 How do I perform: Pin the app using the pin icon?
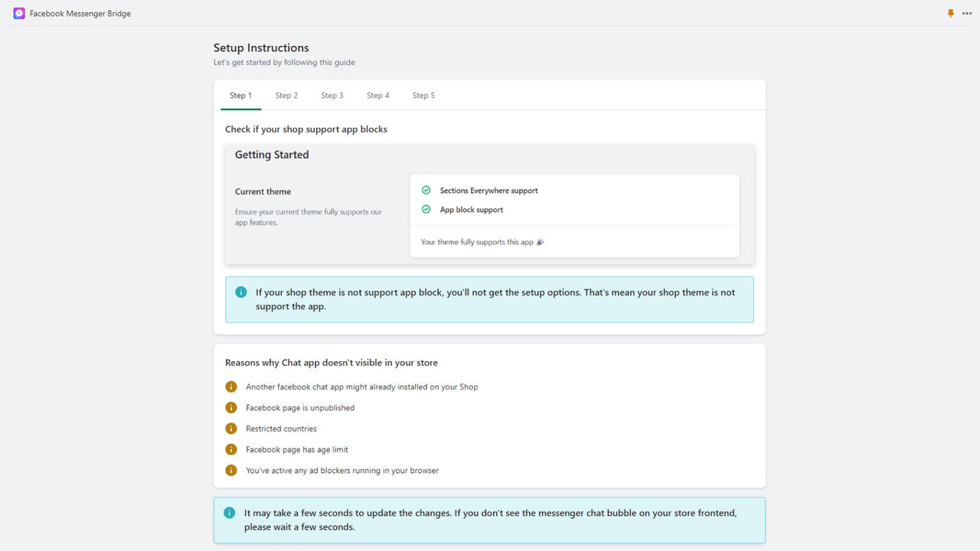pos(951,13)
